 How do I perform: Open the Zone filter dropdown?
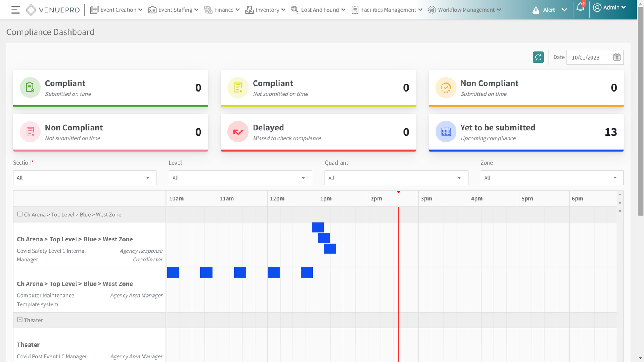[552, 178]
